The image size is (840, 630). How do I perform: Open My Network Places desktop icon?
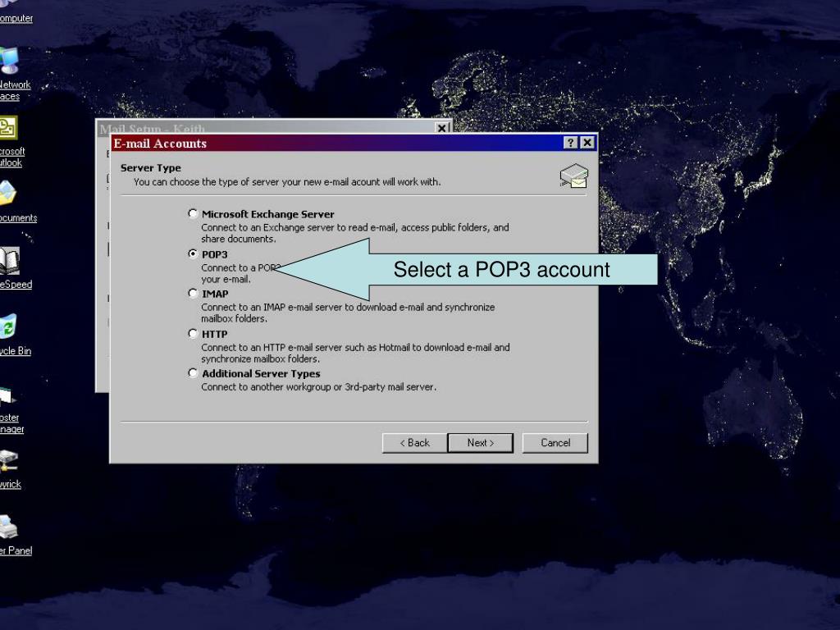click(13, 73)
